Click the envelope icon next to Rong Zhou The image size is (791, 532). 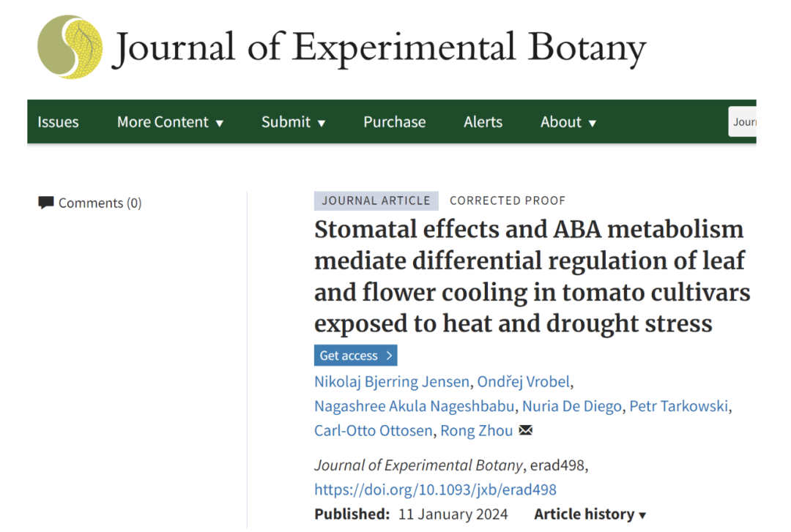(525, 430)
